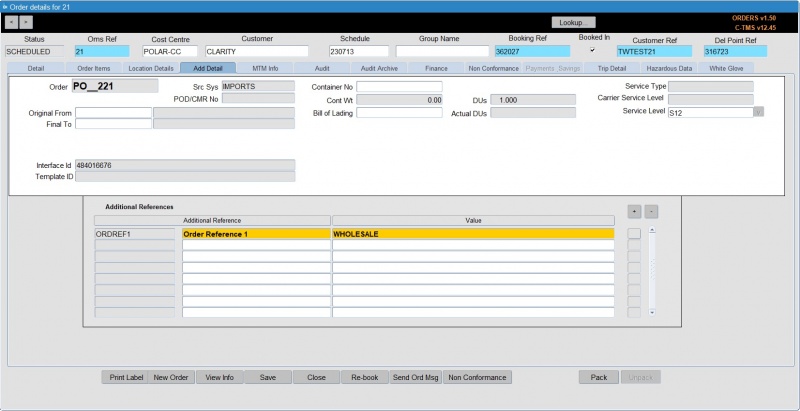Open the Service Level dropdown arrow
This screenshot has height=411, width=800.
(x=759, y=112)
